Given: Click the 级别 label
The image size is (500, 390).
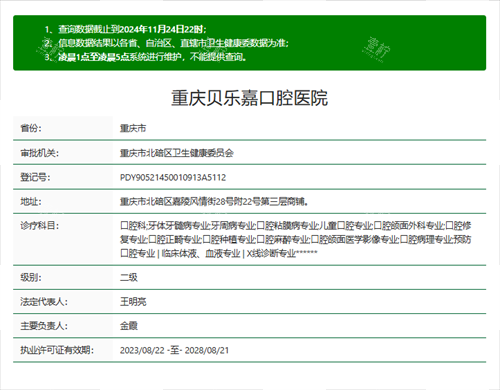Looking at the screenshot, I should tap(31, 277).
